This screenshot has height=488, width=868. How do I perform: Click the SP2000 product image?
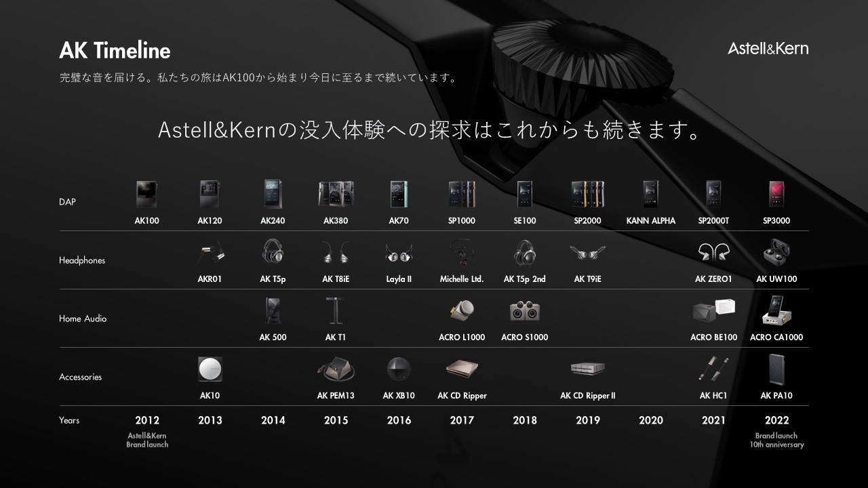click(x=588, y=195)
